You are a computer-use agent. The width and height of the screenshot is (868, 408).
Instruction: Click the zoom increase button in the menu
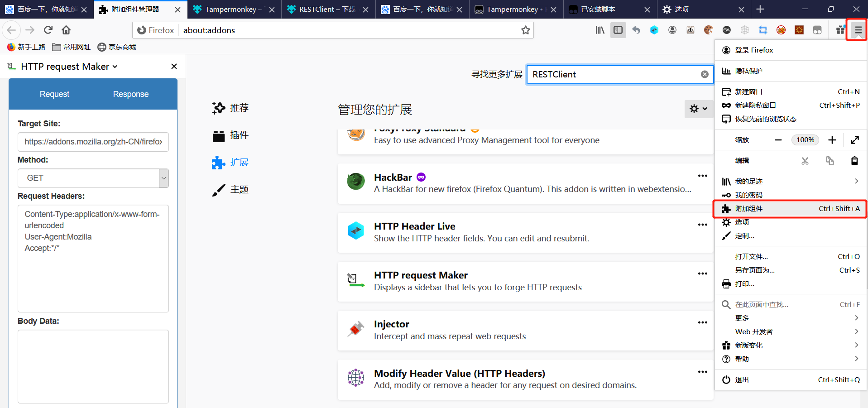(833, 140)
